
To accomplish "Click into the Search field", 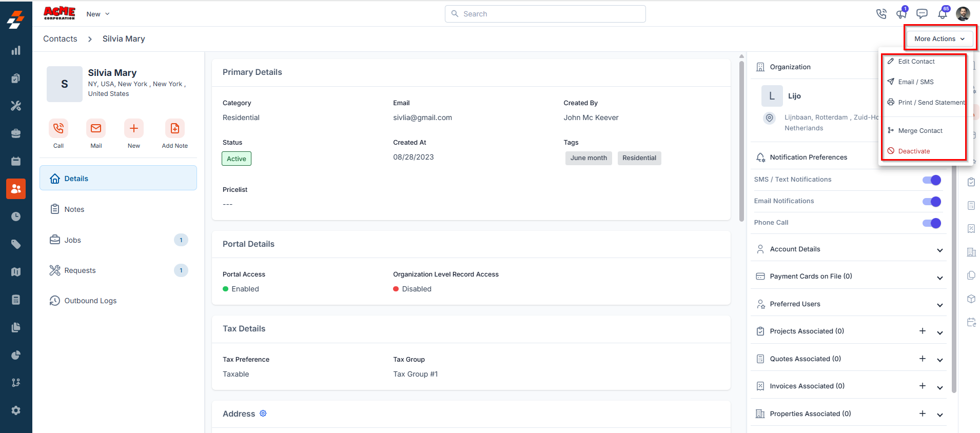I will 545,14.
